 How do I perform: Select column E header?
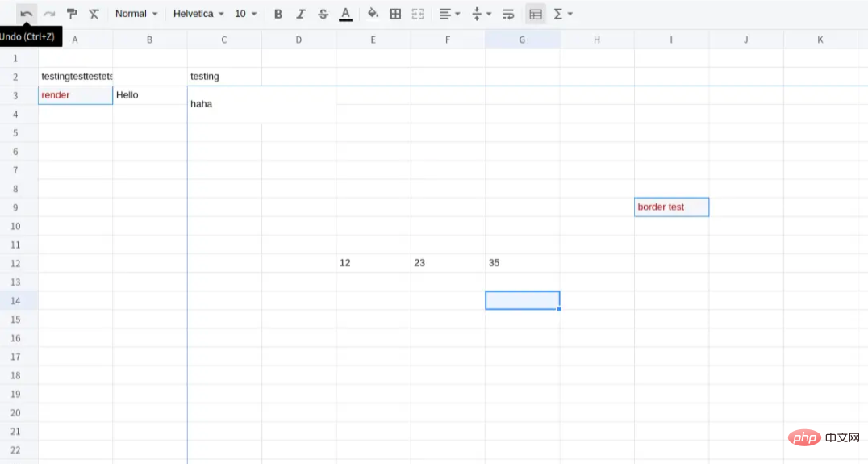[x=373, y=40]
